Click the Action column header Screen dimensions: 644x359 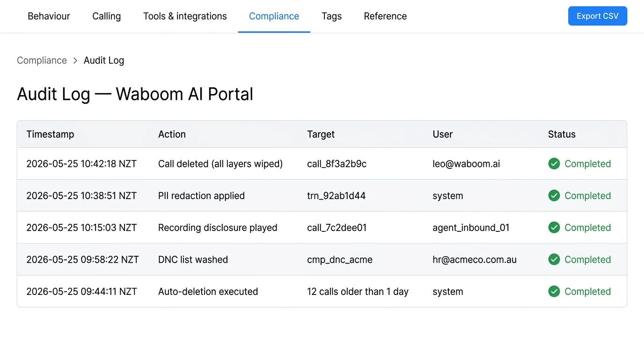(172, 134)
